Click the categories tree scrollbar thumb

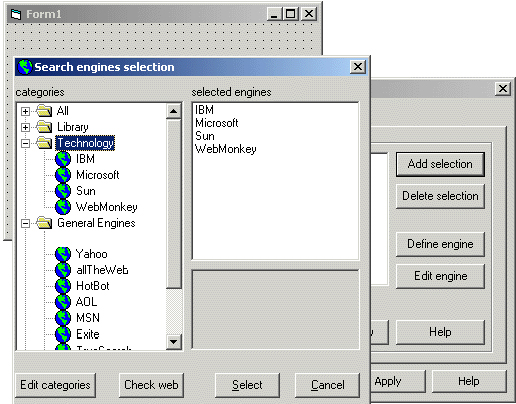pos(174,204)
